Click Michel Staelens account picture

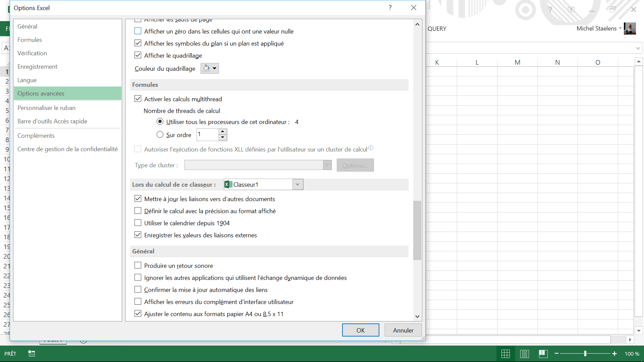tap(630, 28)
